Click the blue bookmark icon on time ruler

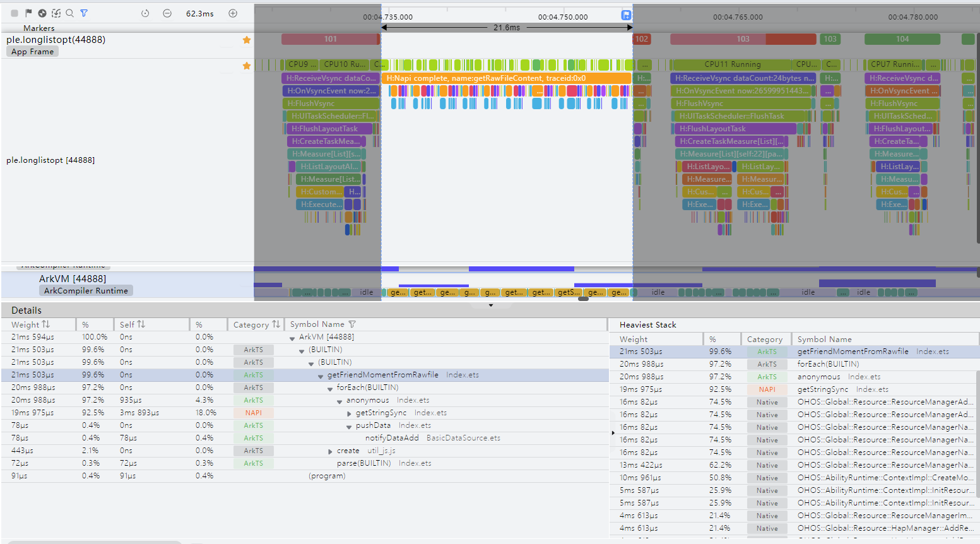coord(626,15)
